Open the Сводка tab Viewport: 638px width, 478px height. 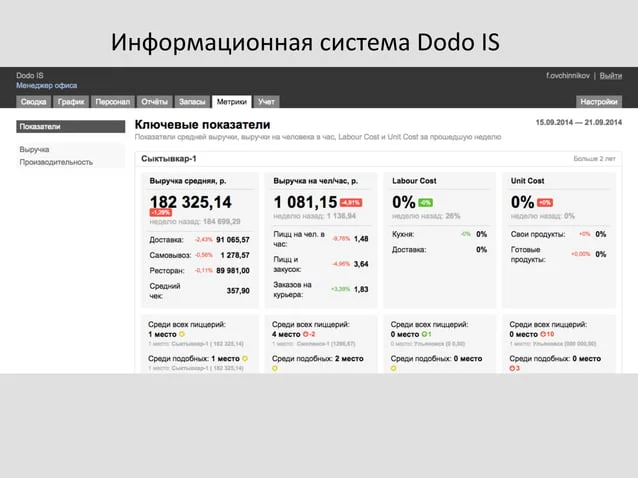[x=33, y=102]
